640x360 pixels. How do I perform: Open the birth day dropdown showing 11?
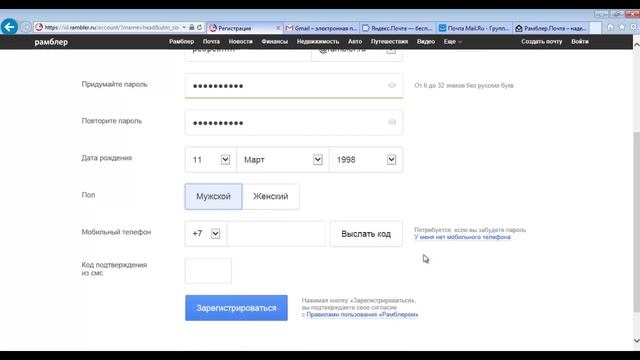pos(210,160)
